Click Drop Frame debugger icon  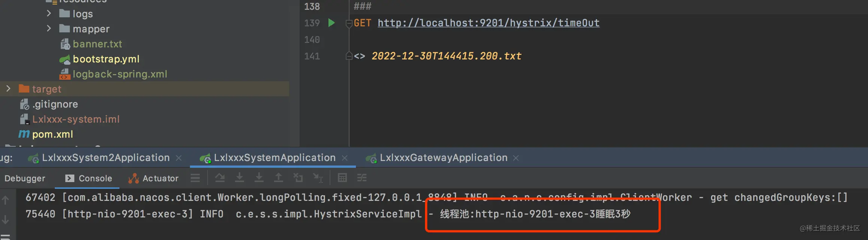point(298,178)
